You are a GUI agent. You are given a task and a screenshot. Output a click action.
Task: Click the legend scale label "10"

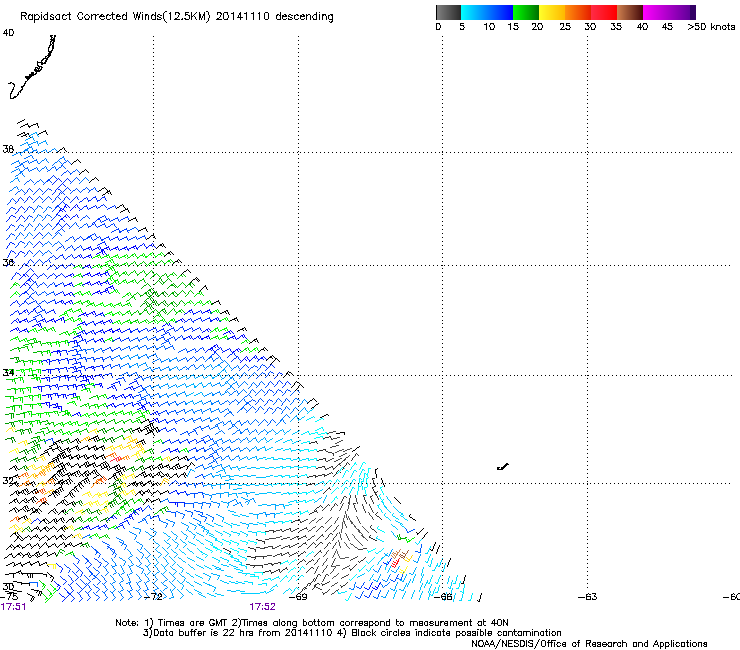[x=489, y=27]
